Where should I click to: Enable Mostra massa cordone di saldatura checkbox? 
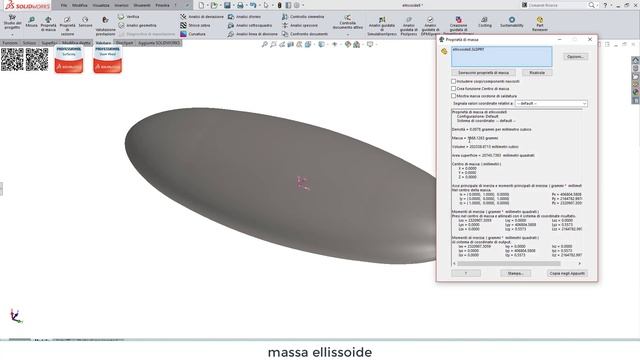tap(453, 96)
